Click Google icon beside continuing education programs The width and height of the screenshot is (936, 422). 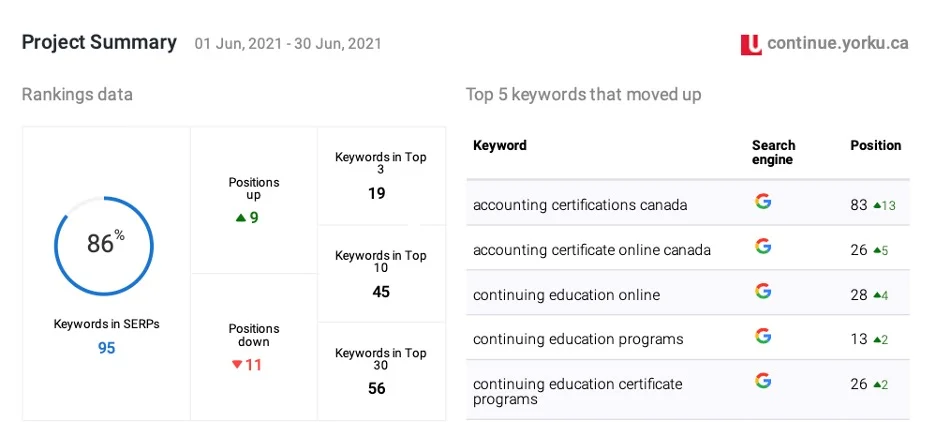coord(763,336)
